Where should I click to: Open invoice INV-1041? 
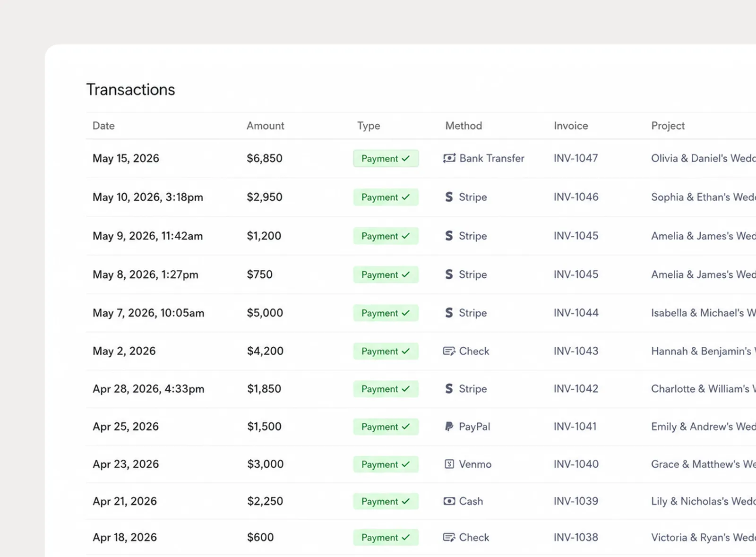(x=575, y=427)
